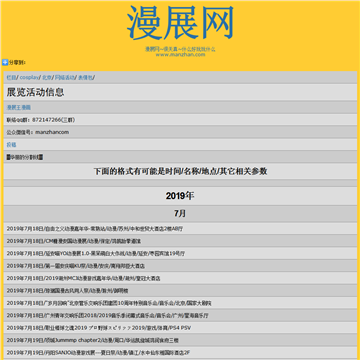
Task: Open the 同城活动 navigation link
Action: [65, 77]
